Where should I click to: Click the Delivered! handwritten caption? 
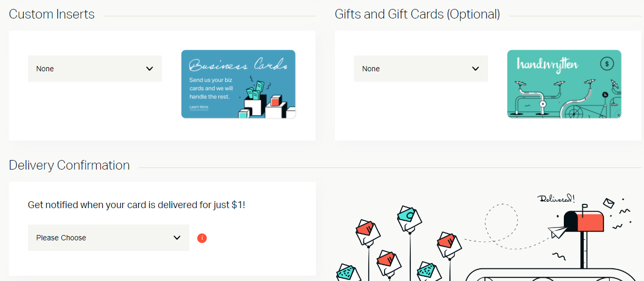coord(556,199)
